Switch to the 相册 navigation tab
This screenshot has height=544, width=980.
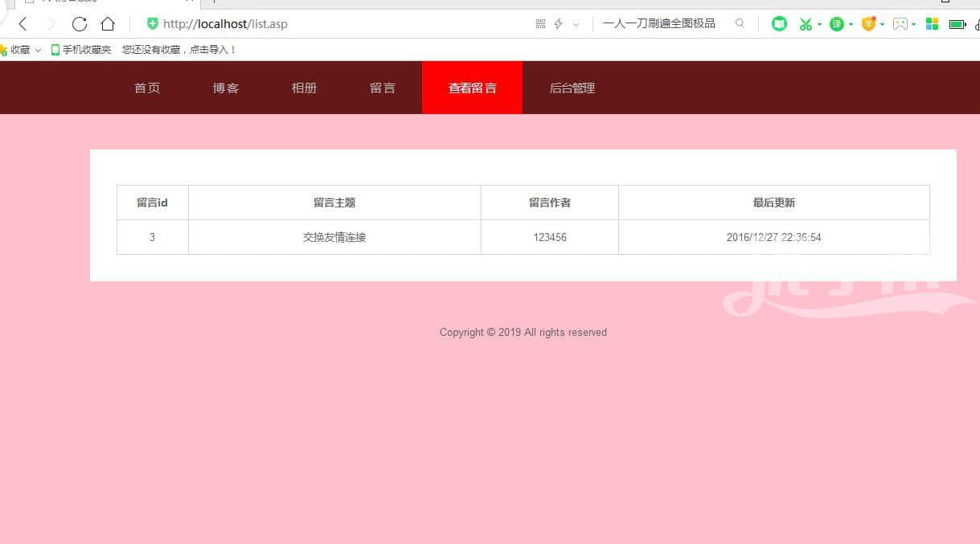pos(304,88)
